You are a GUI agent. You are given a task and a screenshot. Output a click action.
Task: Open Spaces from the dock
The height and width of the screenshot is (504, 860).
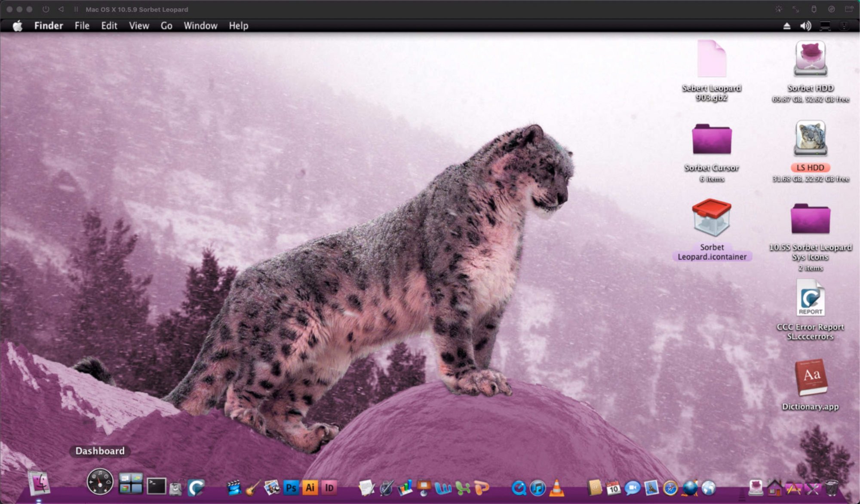pos(131,484)
